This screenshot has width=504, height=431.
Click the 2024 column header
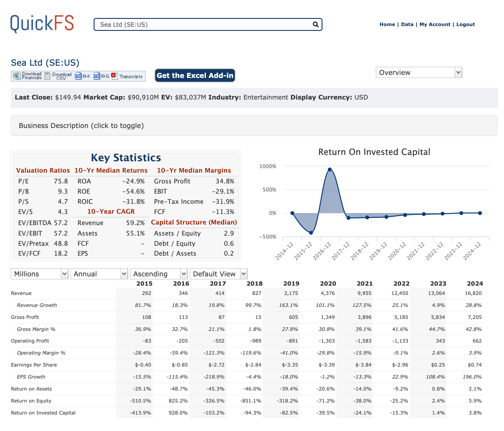coord(475,284)
